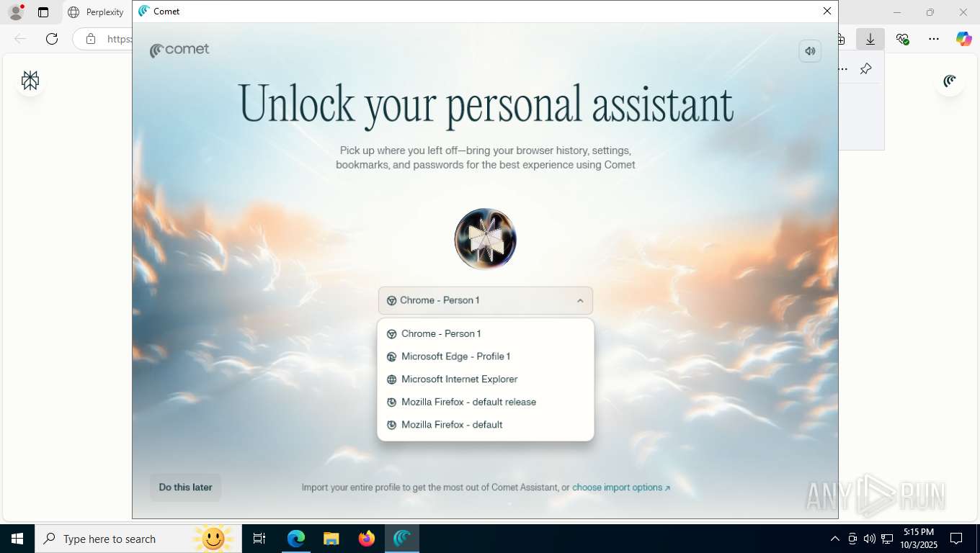
Task: Click the Comet logo in dialog header
Action: point(179,50)
